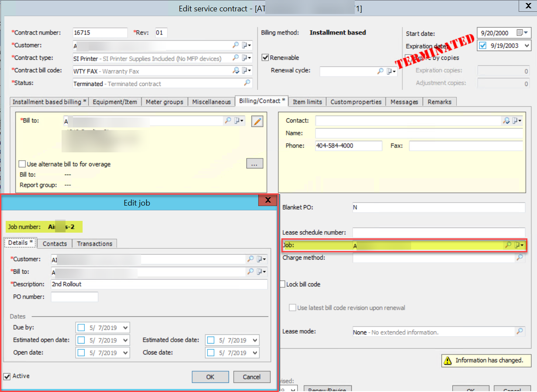Open the Remarks tab
This screenshot has width=537, height=392.
click(x=440, y=102)
